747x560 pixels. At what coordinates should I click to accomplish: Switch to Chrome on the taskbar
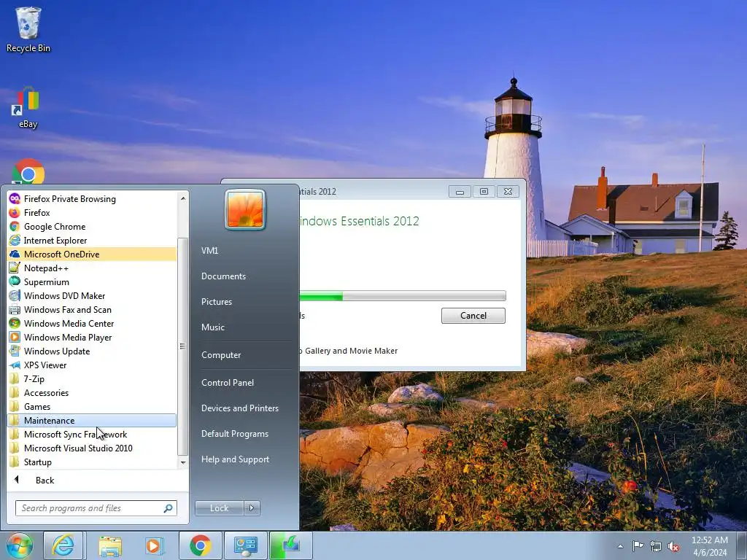pos(201,545)
